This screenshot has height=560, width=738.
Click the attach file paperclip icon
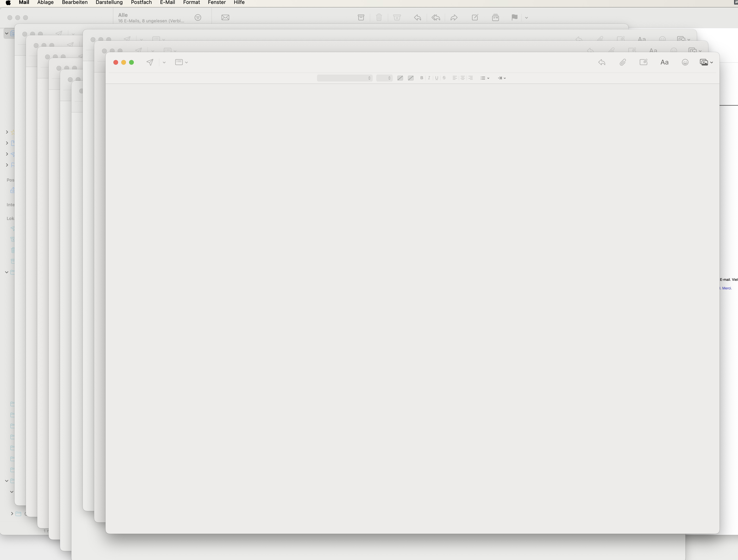623,62
